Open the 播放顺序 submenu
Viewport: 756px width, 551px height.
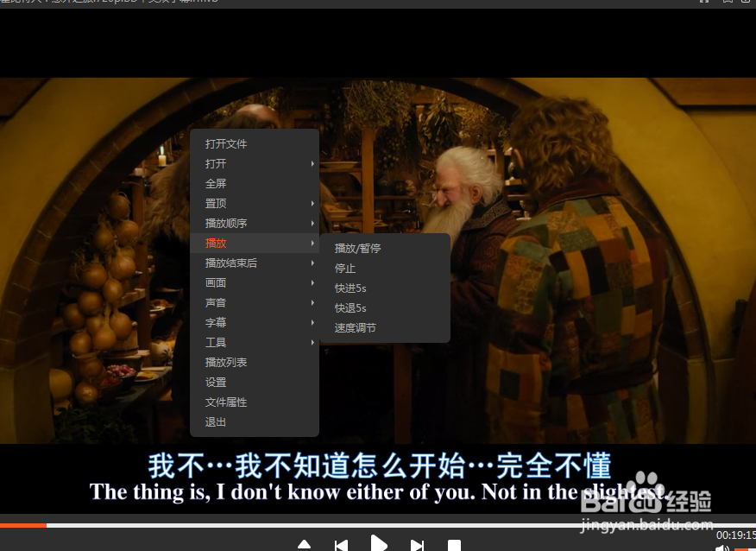[255, 223]
